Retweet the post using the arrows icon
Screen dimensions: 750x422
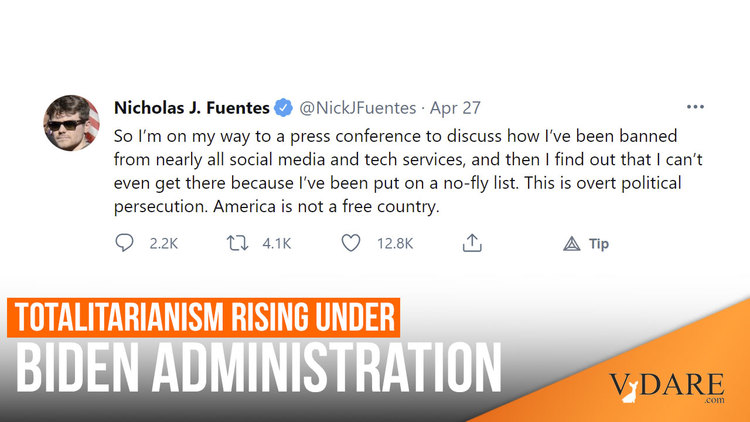point(239,243)
